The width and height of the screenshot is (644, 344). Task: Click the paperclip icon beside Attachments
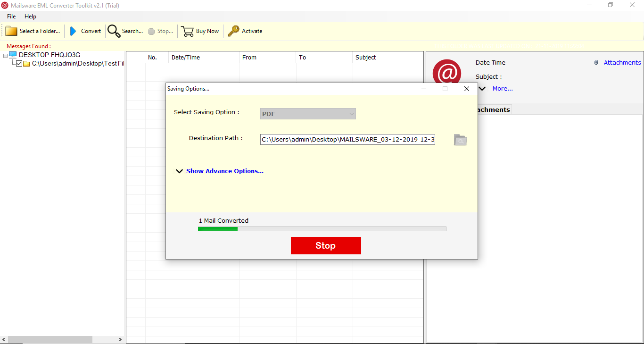point(596,62)
